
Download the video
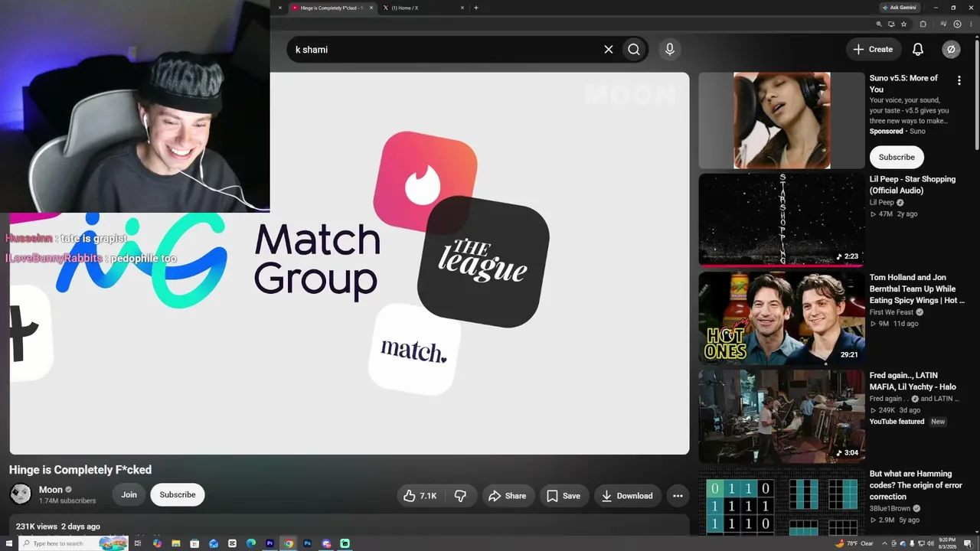tap(626, 496)
